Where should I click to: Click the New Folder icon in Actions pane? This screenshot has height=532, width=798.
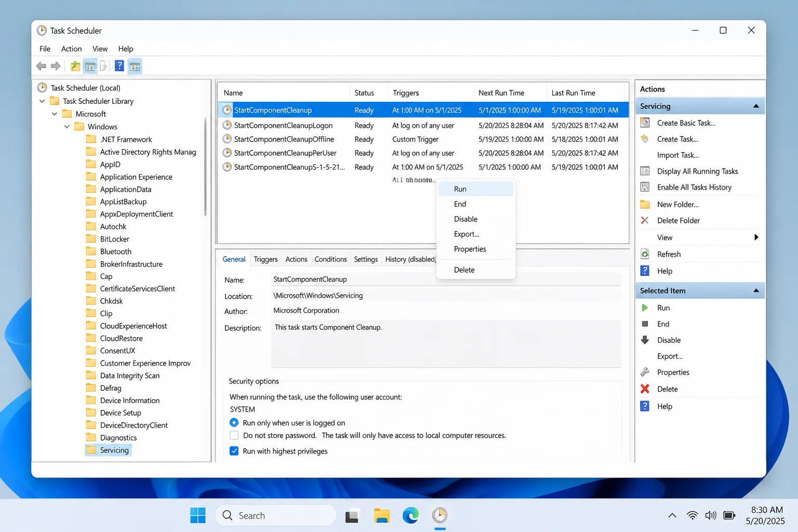(645, 204)
